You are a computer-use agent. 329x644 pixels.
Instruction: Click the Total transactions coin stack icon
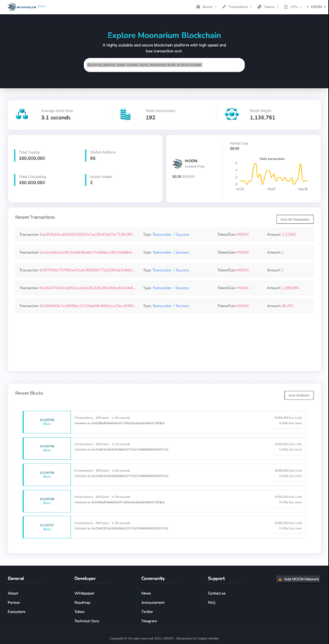(x=125, y=114)
